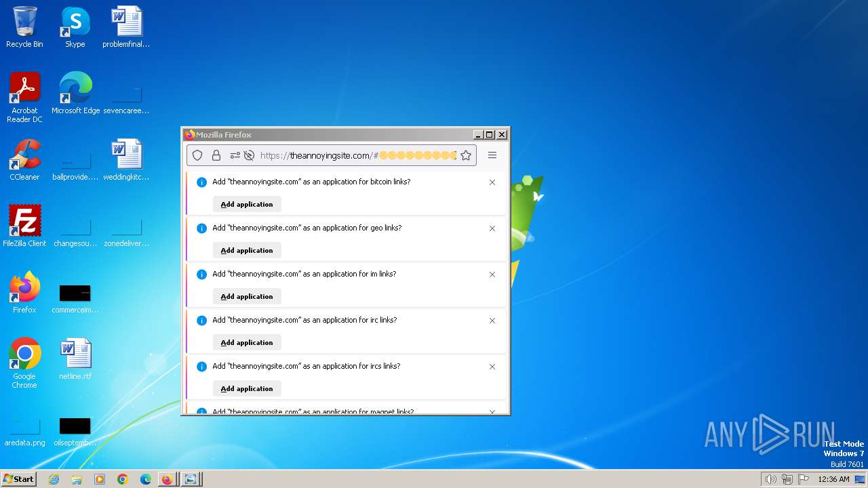Open the Firefox hamburger menu
Viewport: 868px width, 488px height.
[x=492, y=155]
